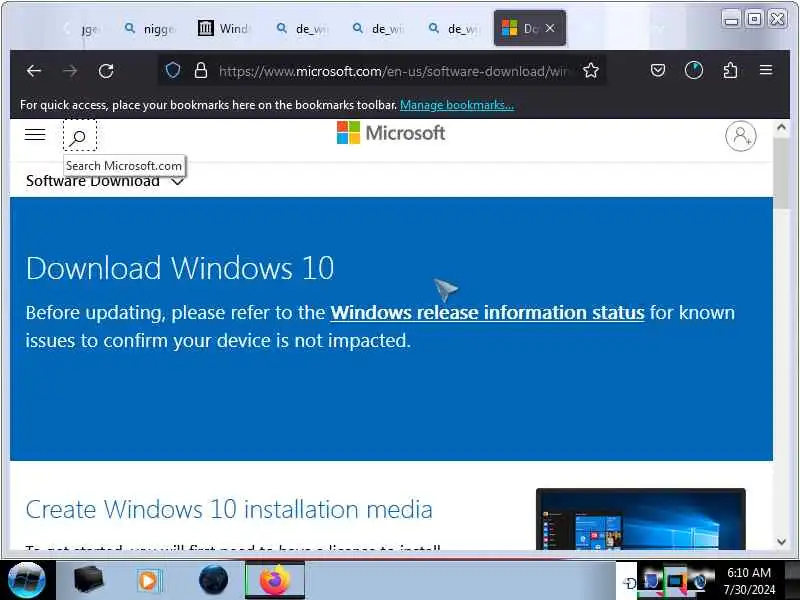The width and height of the screenshot is (800, 600).
Task: Click the Download Windows 10 heading
Action: (180, 268)
